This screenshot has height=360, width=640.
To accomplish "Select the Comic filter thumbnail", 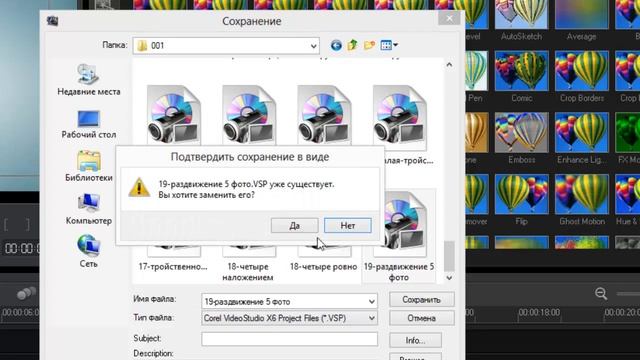I will click(521, 71).
